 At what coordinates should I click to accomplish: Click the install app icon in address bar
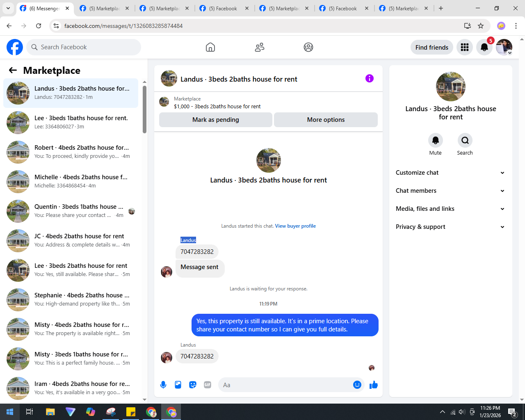pyautogui.click(x=468, y=26)
